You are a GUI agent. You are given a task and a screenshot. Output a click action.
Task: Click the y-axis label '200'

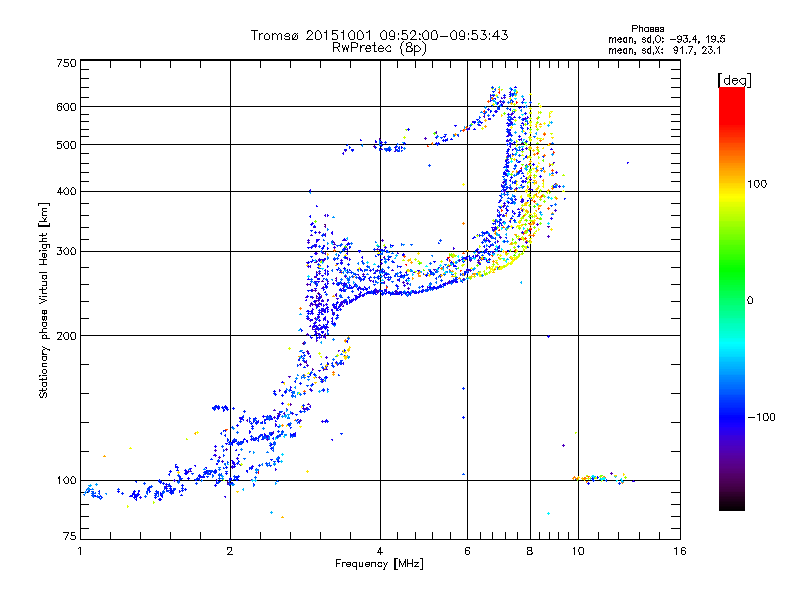point(67,336)
